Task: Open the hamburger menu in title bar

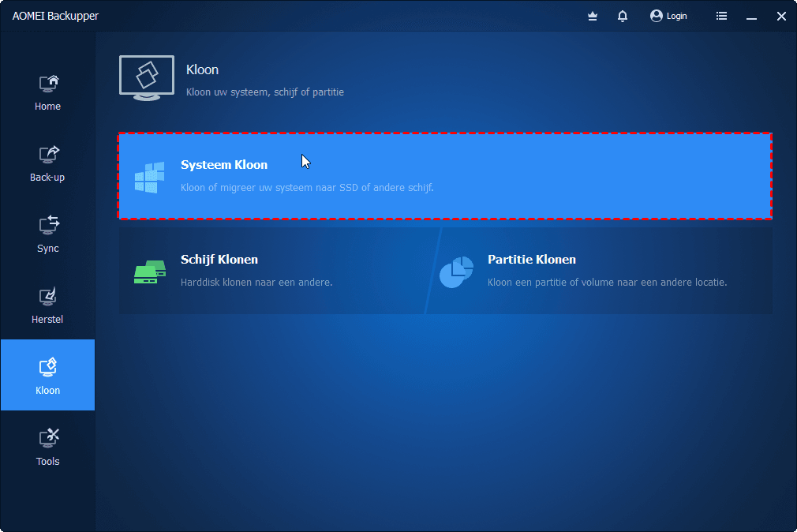Action: tap(721, 17)
